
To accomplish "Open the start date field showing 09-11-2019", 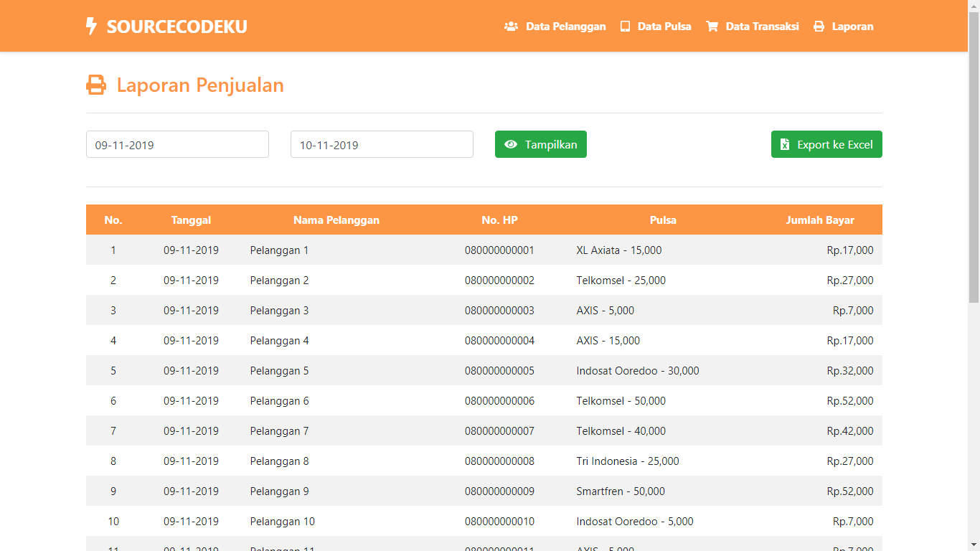I will pos(177,144).
